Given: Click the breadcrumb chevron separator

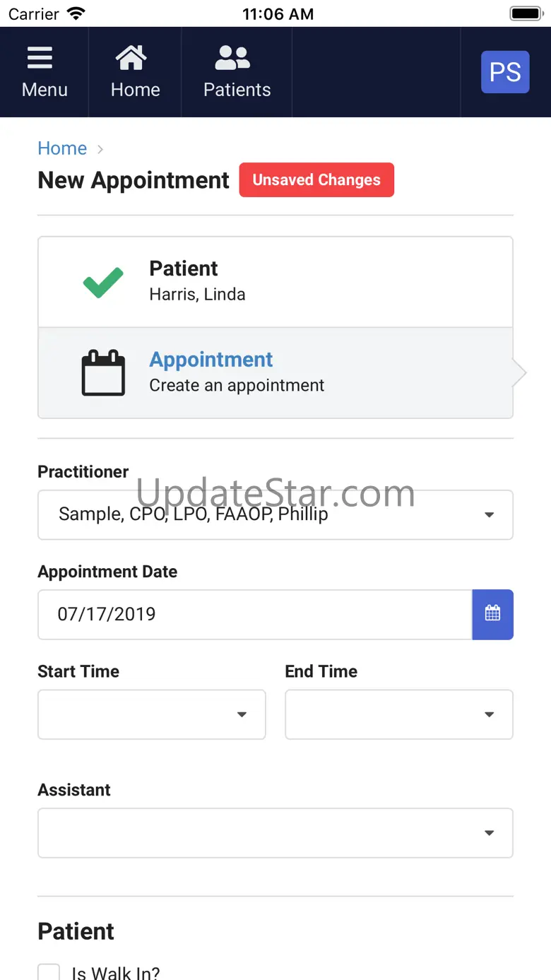Looking at the screenshot, I should (x=100, y=149).
